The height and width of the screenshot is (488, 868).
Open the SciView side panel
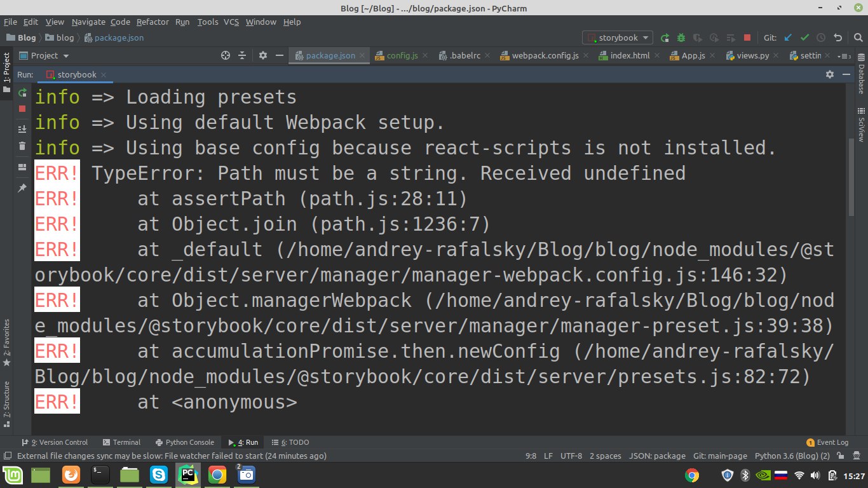[861, 126]
